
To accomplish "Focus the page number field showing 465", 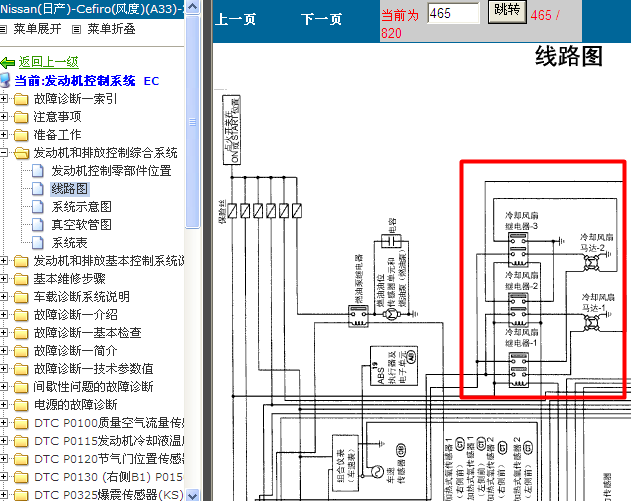I will tap(453, 13).
